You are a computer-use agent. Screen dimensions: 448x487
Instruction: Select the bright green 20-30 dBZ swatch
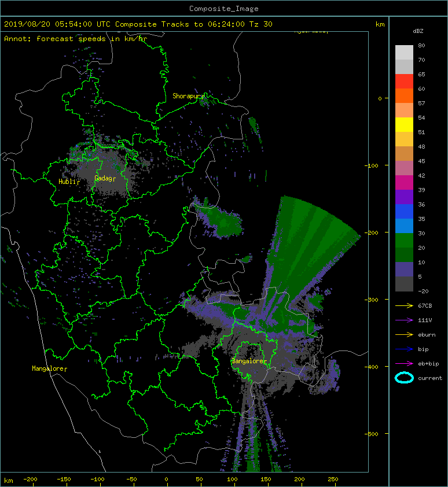[x=404, y=240]
